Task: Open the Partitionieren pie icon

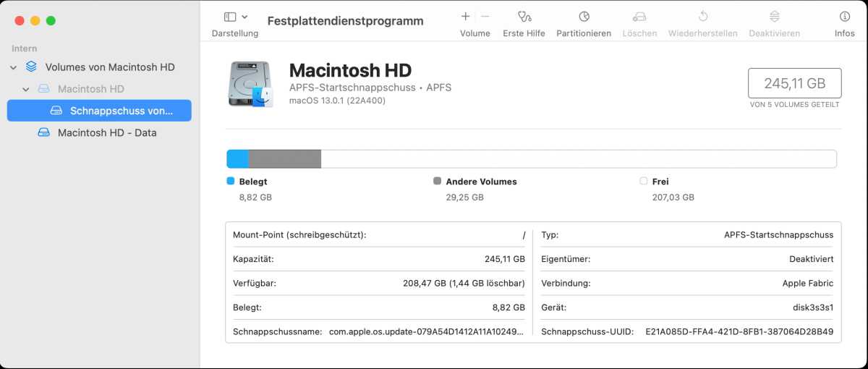Action: (584, 16)
